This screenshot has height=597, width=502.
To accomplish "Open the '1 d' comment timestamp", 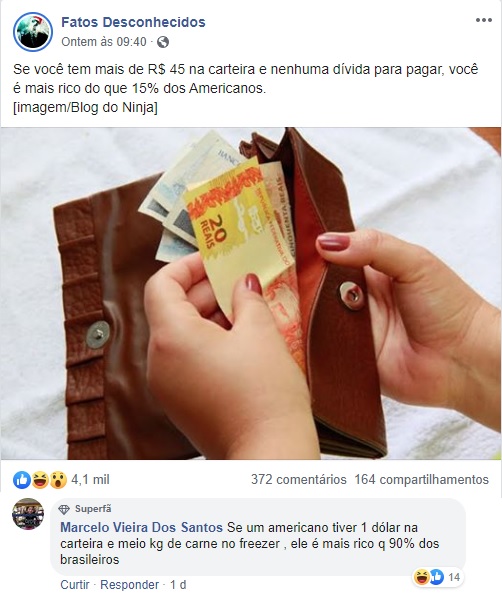I will pyautogui.click(x=178, y=584).
